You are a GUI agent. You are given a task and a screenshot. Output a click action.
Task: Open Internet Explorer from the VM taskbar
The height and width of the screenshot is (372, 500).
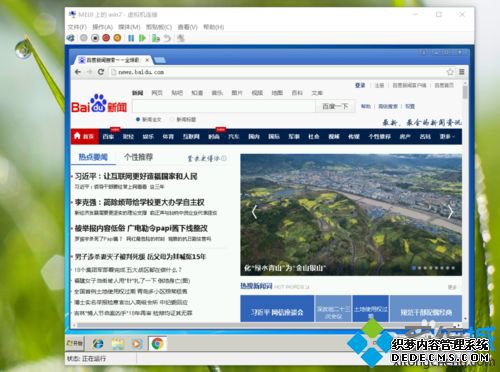[x=98, y=343]
